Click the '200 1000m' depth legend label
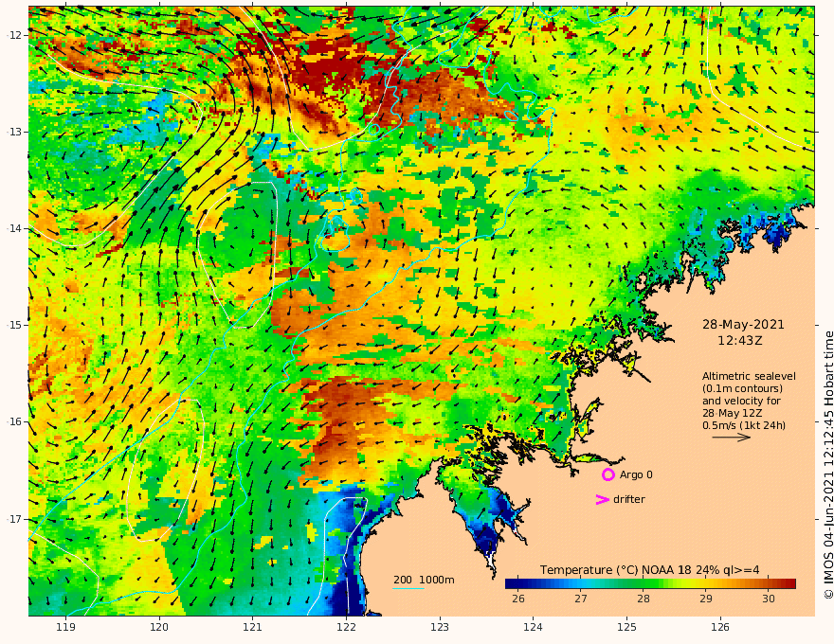 (x=424, y=580)
